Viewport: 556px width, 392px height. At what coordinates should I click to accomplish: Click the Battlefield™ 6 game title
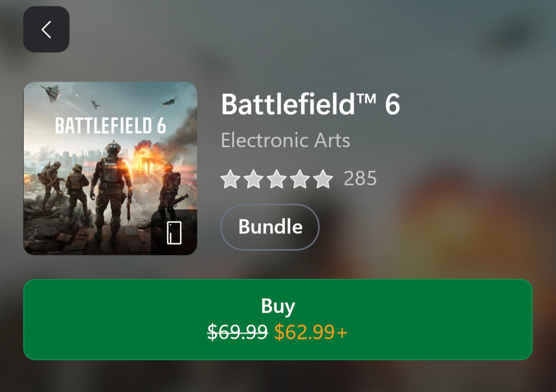pos(310,104)
